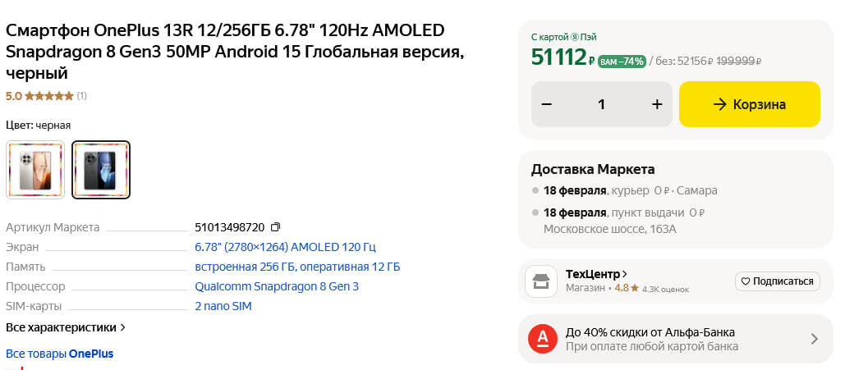This screenshot has height=370, width=868.
Task: Click the Alfa-Bank logo icon
Action: (x=541, y=339)
